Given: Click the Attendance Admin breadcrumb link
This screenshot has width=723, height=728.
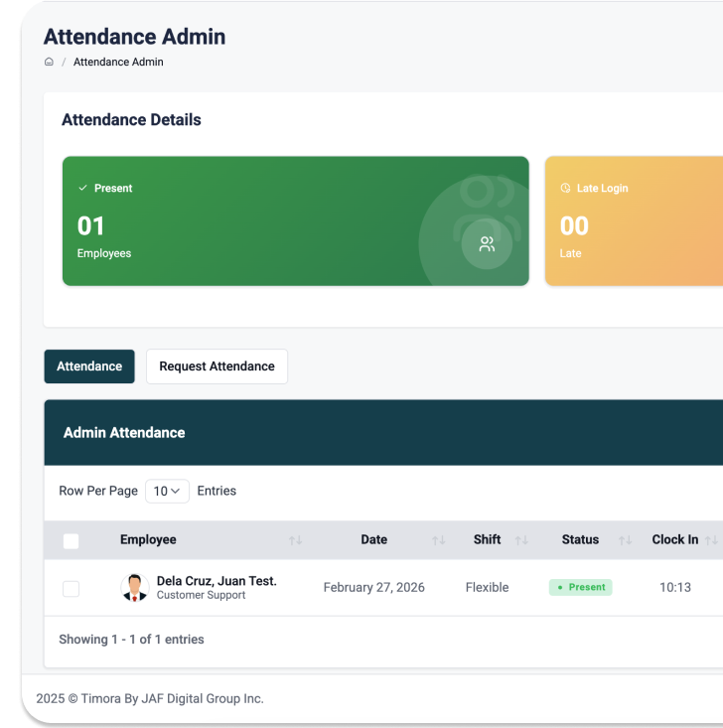Looking at the screenshot, I should [x=118, y=63].
